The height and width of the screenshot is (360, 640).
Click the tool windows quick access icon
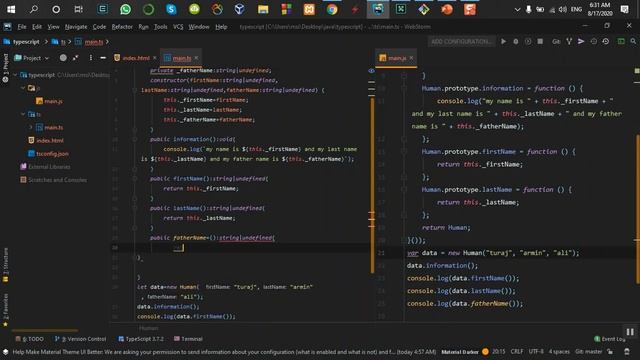pyautogui.click(x=5, y=351)
